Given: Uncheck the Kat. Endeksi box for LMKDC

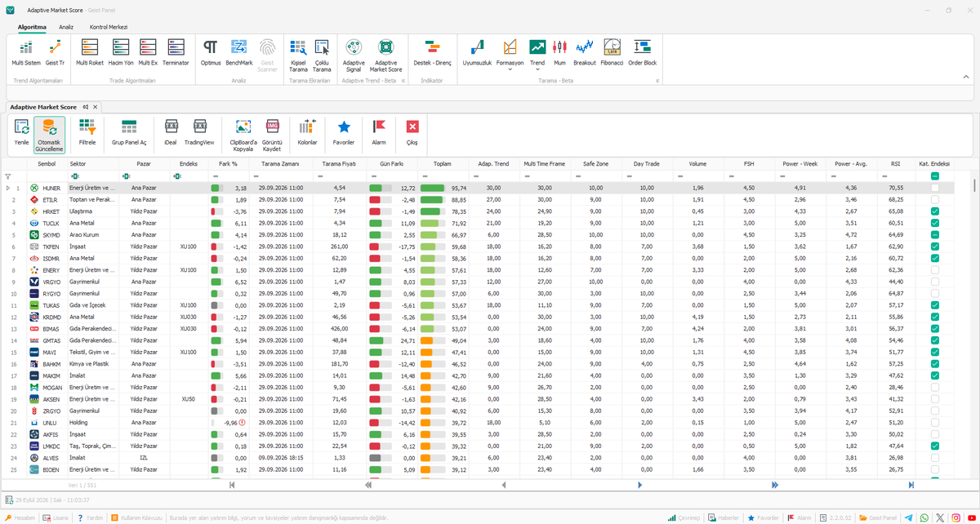Looking at the screenshot, I should (934, 446).
